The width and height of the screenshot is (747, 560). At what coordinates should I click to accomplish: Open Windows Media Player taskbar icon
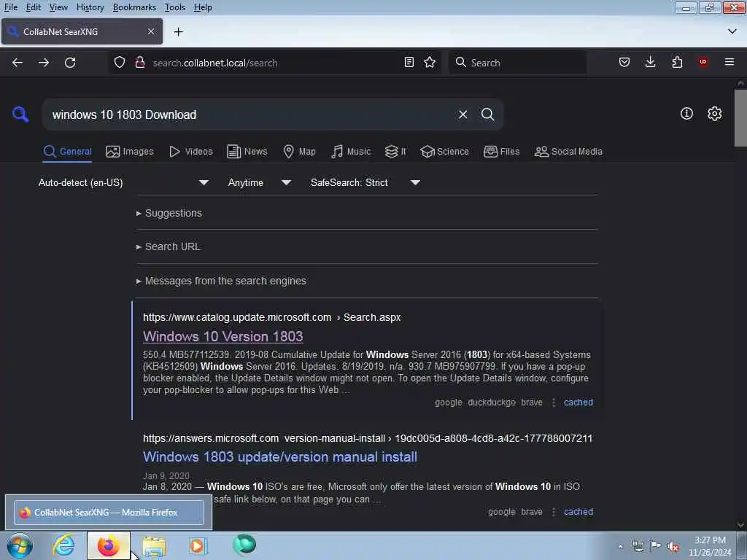198,545
